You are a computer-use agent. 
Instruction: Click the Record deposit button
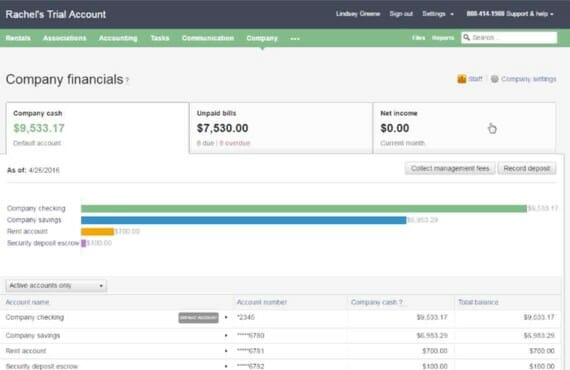pos(527,168)
